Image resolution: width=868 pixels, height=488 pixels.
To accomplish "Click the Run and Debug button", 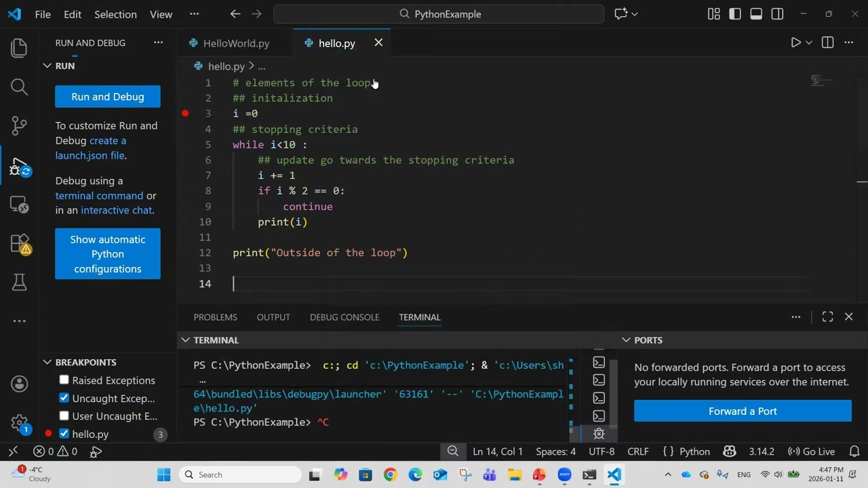I will pos(108,96).
